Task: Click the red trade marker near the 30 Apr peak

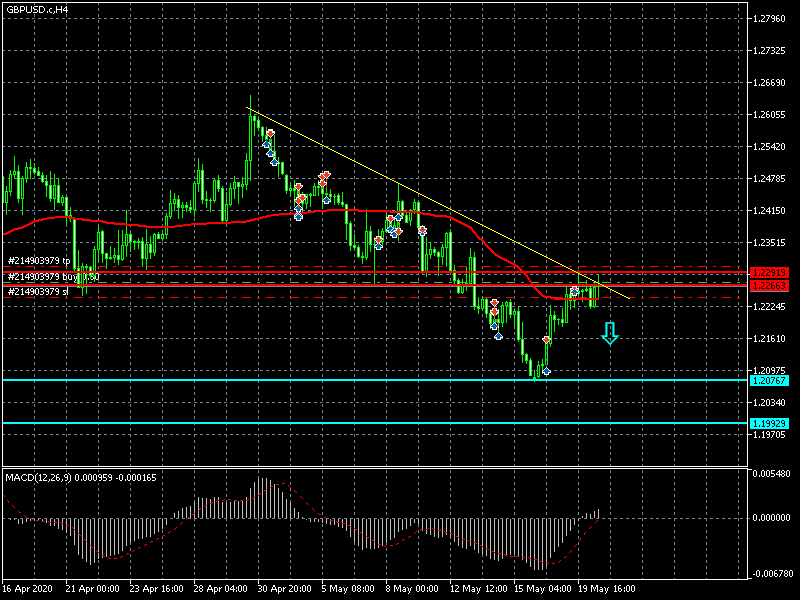Action: (270, 133)
